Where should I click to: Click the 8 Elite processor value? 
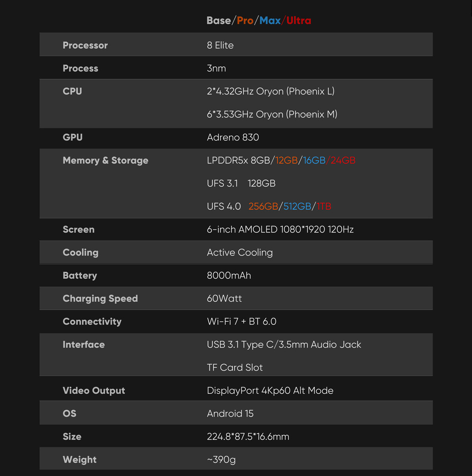click(220, 45)
